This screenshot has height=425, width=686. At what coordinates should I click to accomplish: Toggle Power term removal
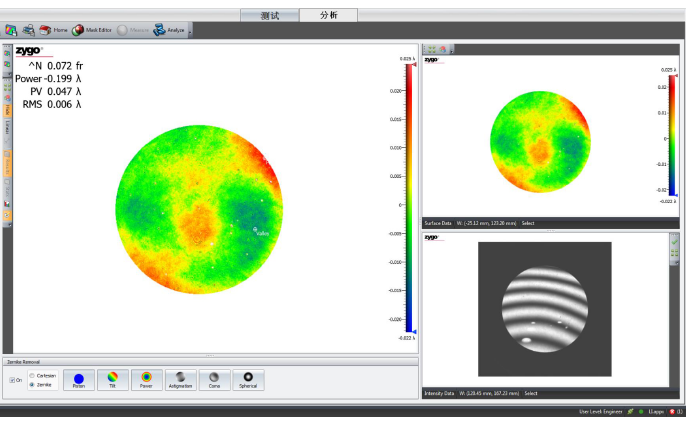(x=146, y=379)
